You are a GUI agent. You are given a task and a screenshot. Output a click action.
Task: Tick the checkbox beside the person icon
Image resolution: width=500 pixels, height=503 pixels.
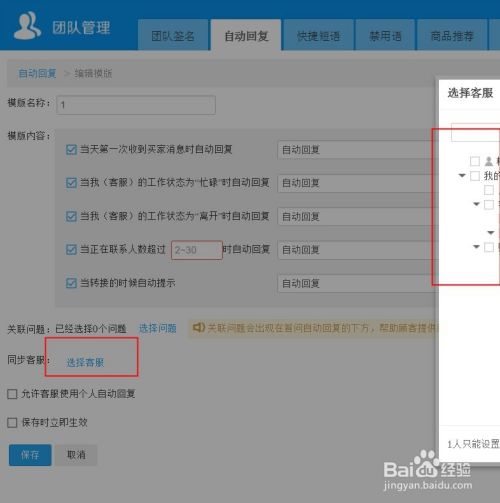[475, 161]
